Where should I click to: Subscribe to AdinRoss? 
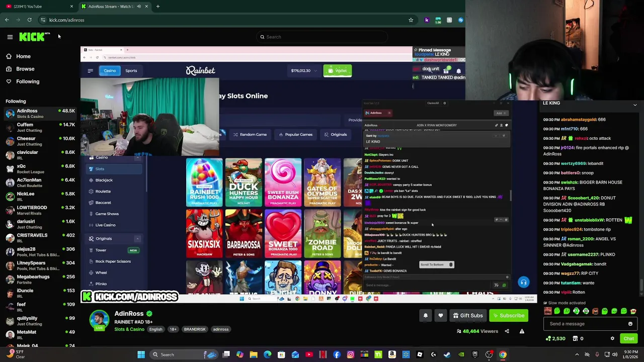(509, 316)
